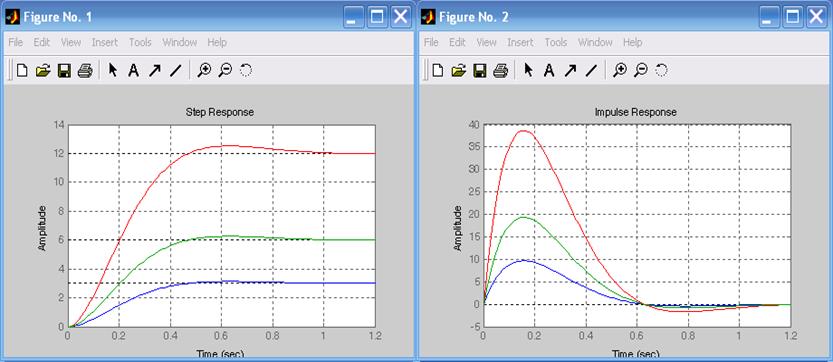Viewport: 833px width, 362px height.
Task: Open Window menu in Figure No. 2
Action: (595, 42)
